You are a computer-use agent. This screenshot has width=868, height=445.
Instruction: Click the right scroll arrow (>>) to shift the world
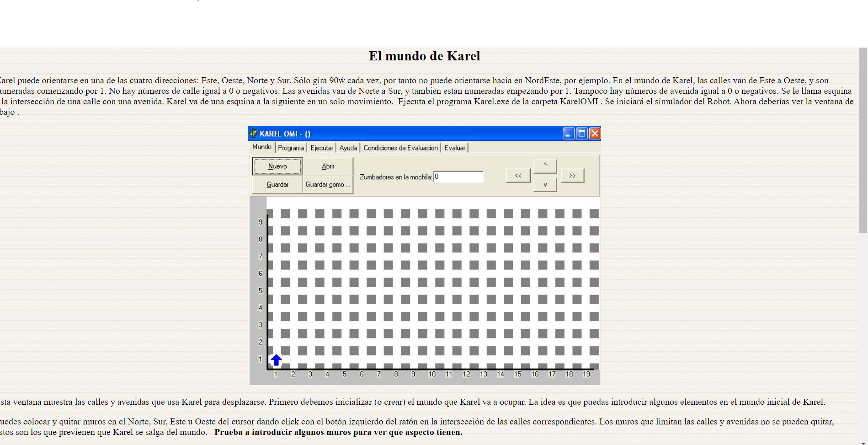click(572, 175)
